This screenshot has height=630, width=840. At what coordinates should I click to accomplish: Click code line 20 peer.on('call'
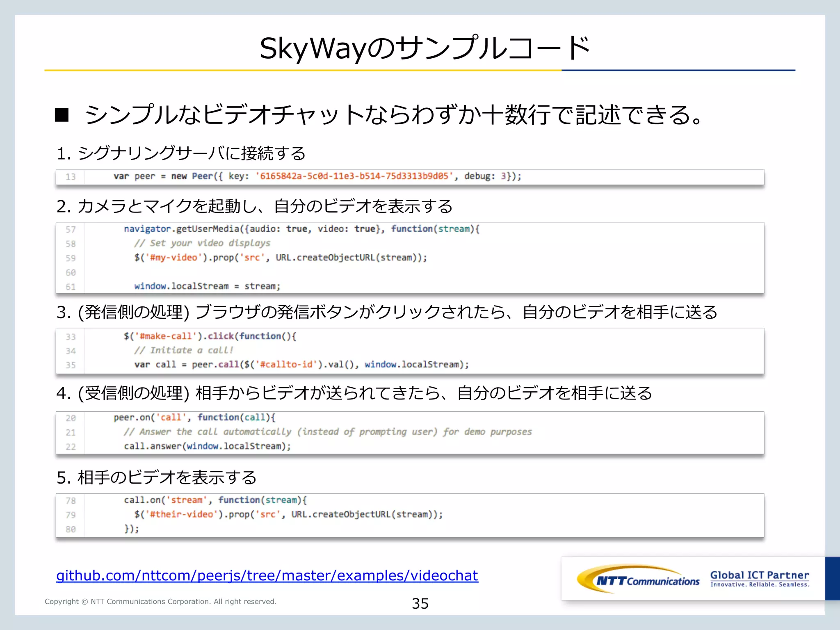[194, 418]
